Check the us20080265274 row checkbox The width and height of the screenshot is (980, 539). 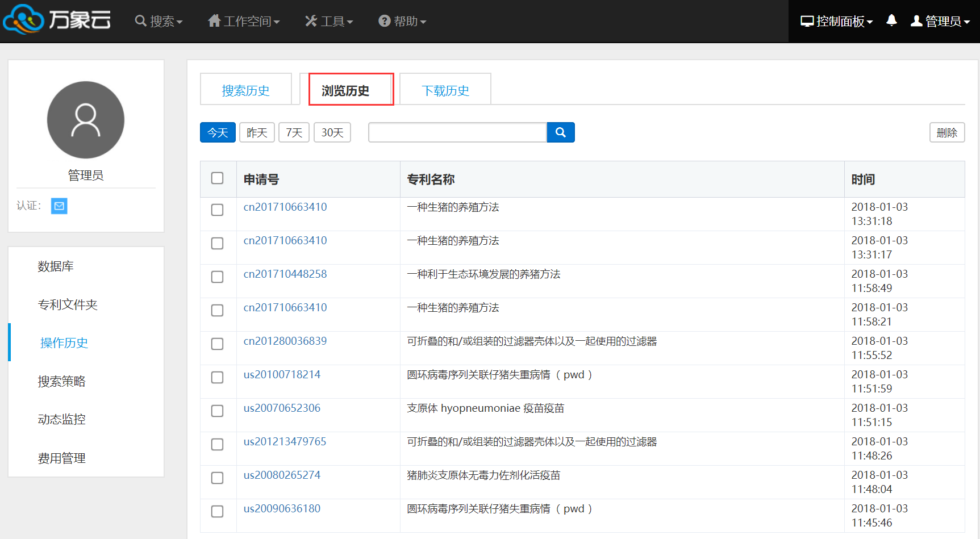217,478
